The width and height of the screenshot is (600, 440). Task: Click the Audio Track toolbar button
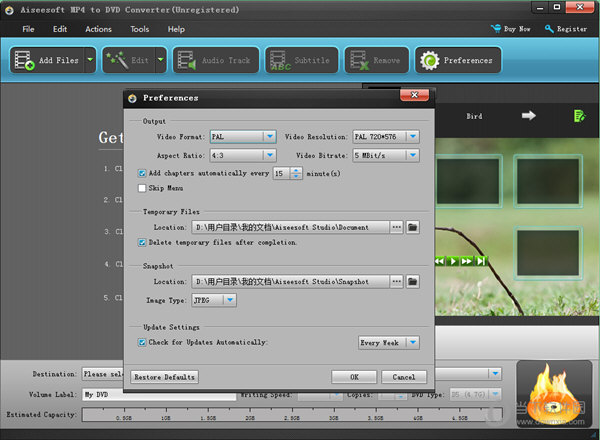coord(216,60)
